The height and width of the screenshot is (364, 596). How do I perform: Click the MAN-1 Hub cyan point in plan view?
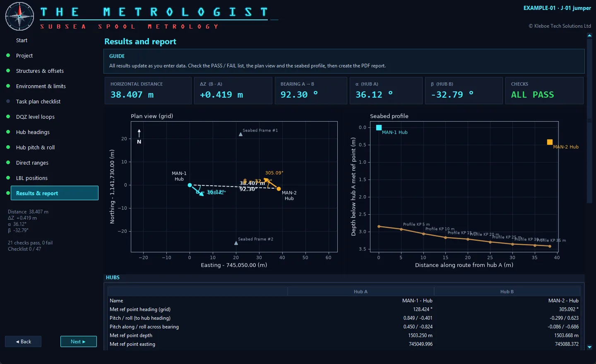coord(190,185)
